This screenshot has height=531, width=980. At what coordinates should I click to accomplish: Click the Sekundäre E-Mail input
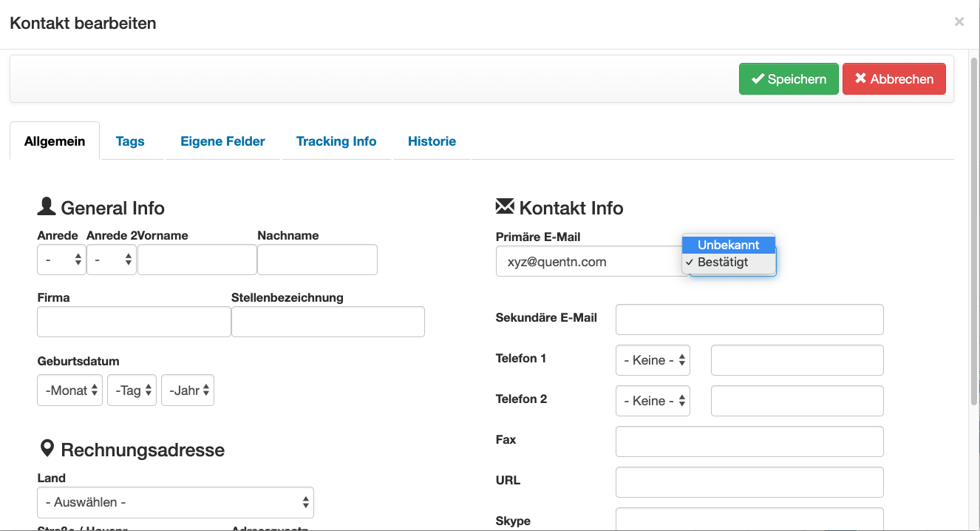[749, 319]
